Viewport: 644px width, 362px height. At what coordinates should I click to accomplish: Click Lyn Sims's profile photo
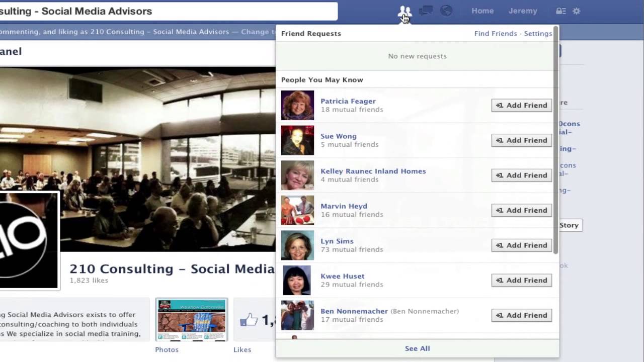297,245
